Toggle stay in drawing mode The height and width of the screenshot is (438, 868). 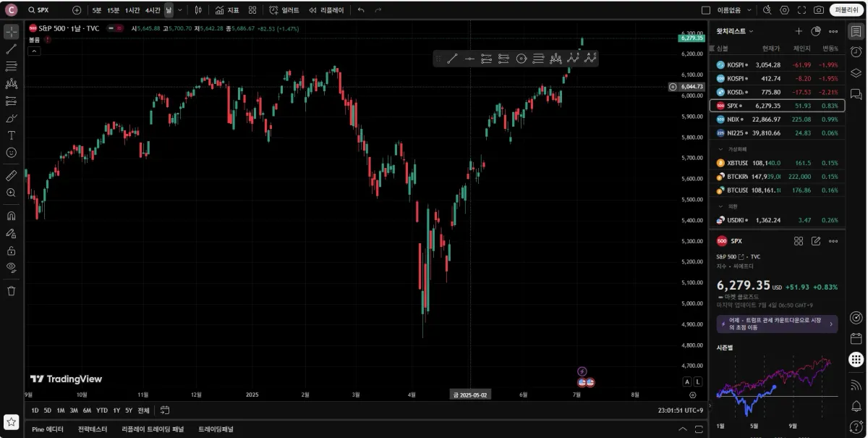[x=11, y=233]
